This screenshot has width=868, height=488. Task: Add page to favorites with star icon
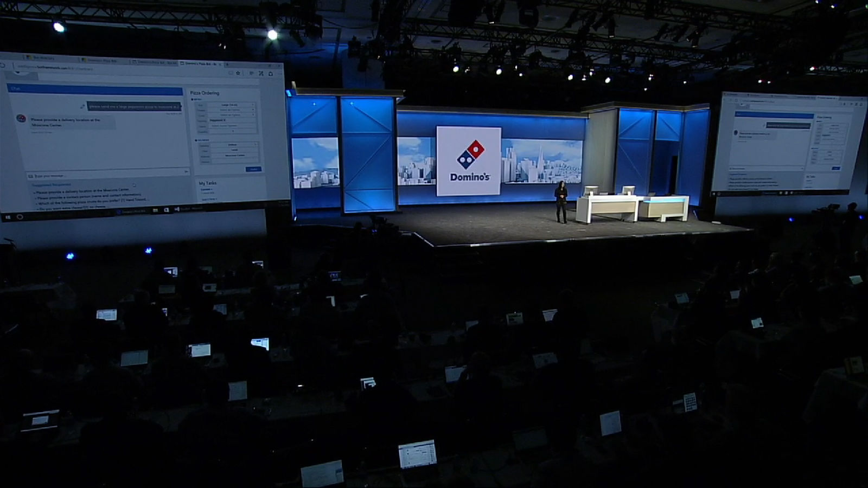(x=238, y=73)
